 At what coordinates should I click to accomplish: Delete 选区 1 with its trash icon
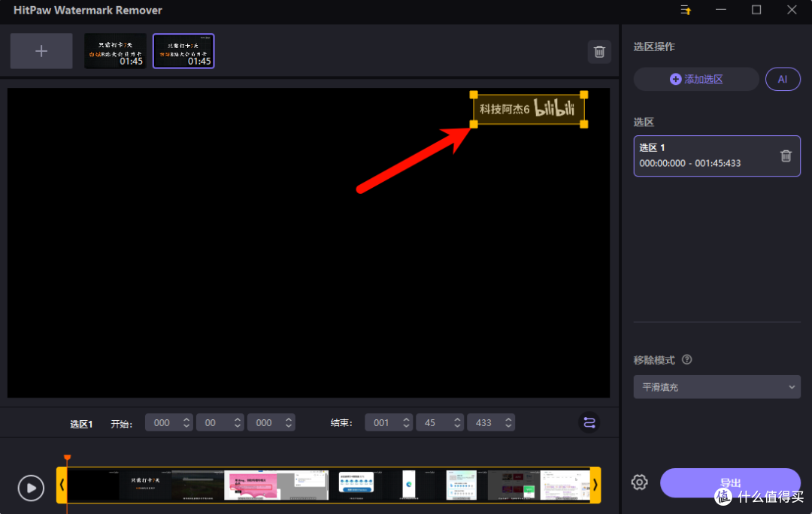786,156
